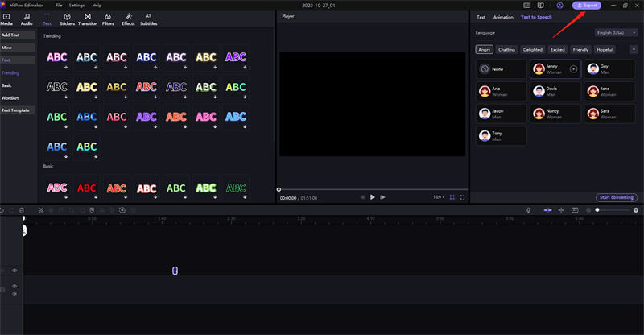Click the timeline zoom slider handle
Image resolution: width=644 pixels, height=335 pixels.
(597, 210)
